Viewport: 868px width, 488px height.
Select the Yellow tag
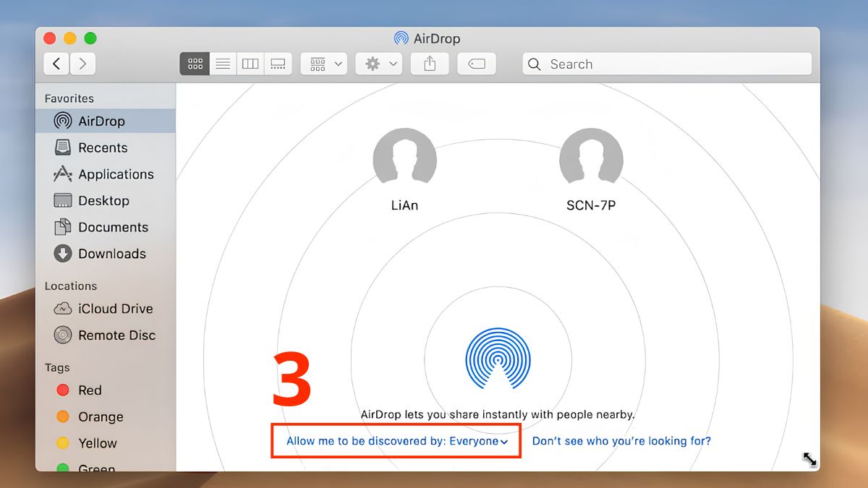106,443
